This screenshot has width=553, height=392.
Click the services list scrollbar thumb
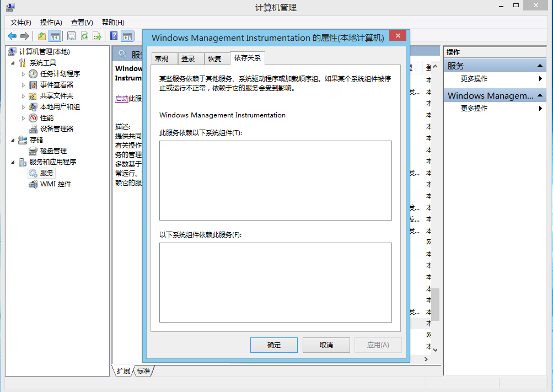coord(435,304)
